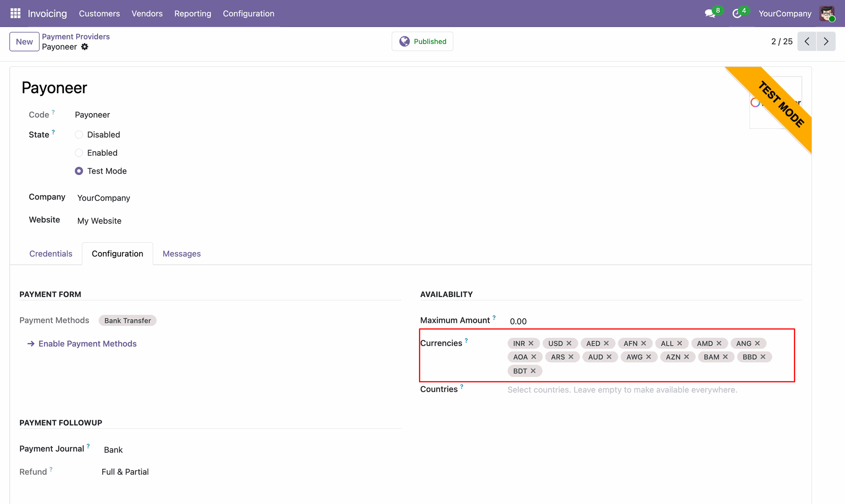Select the Enabled state option
The image size is (845, 504).
[x=79, y=153]
